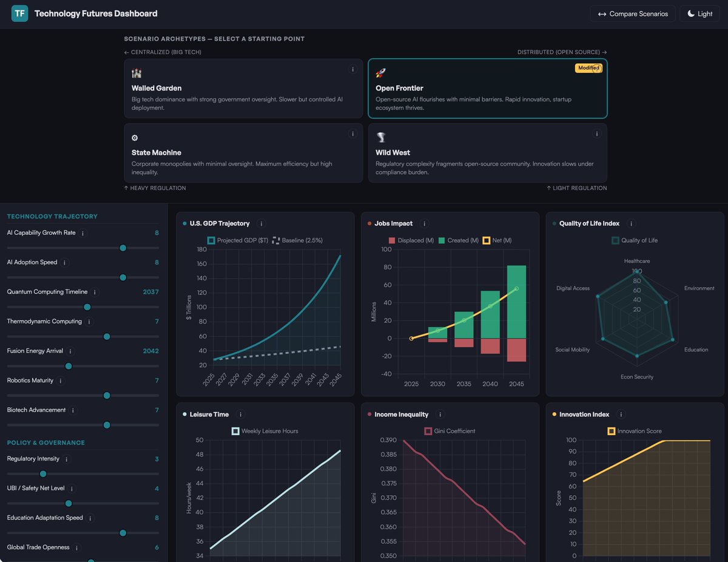
Task: Adjust the Regulatory Intensity slider handle
Action: [x=43, y=474]
